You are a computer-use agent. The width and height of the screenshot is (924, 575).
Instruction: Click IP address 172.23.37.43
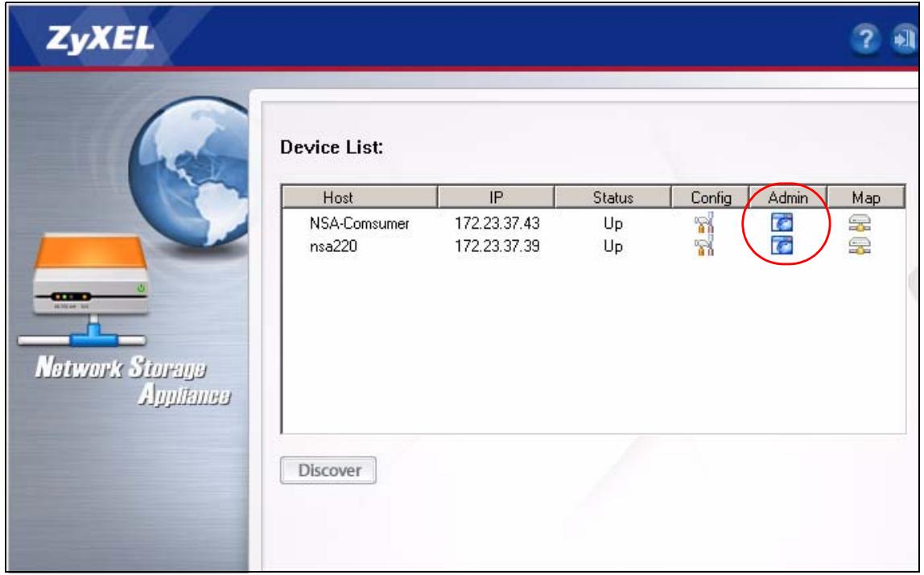(497, 224)
